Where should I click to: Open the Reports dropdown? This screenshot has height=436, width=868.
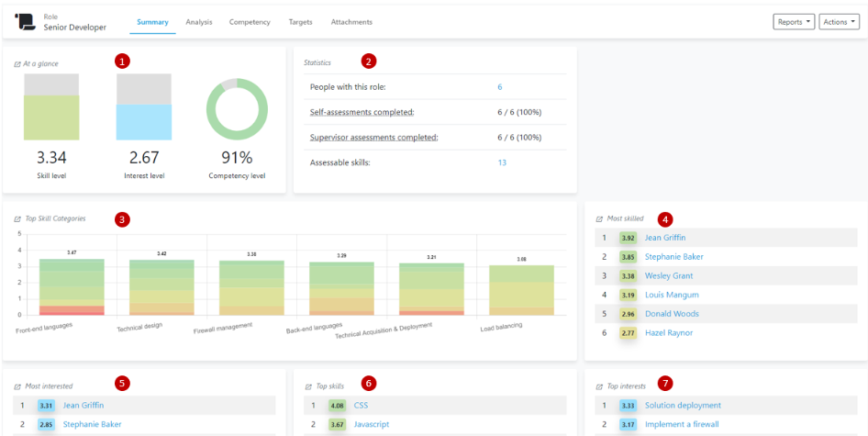click(x=794, y=22)
